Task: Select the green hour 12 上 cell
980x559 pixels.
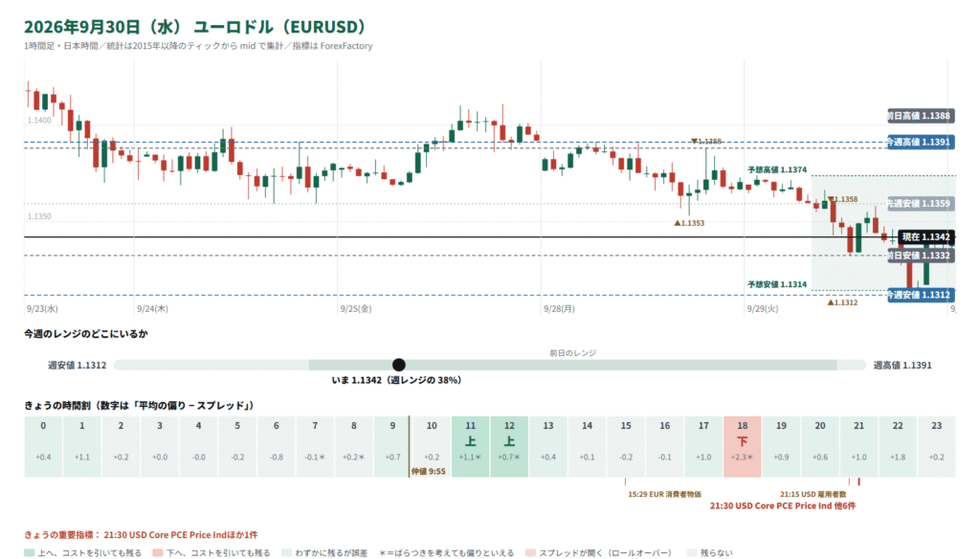Action: pos(509,446)
